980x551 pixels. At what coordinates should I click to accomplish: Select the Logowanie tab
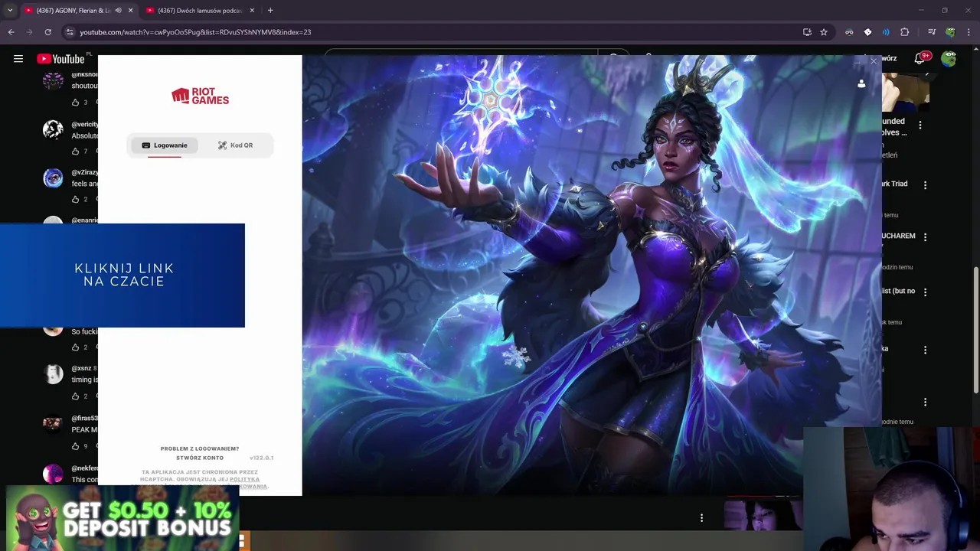pos(165,145)
